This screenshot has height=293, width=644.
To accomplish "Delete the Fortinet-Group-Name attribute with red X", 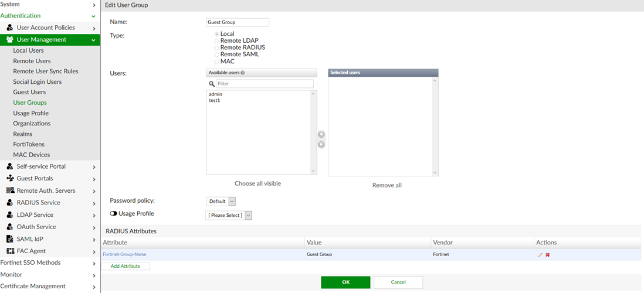I will (548, 255).
